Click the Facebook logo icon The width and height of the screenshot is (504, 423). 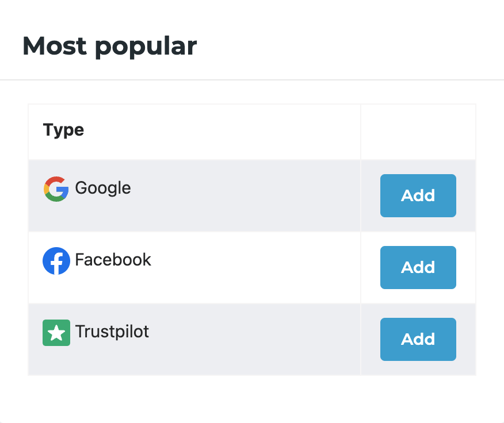pyautogui.click(x=56, y=261)
